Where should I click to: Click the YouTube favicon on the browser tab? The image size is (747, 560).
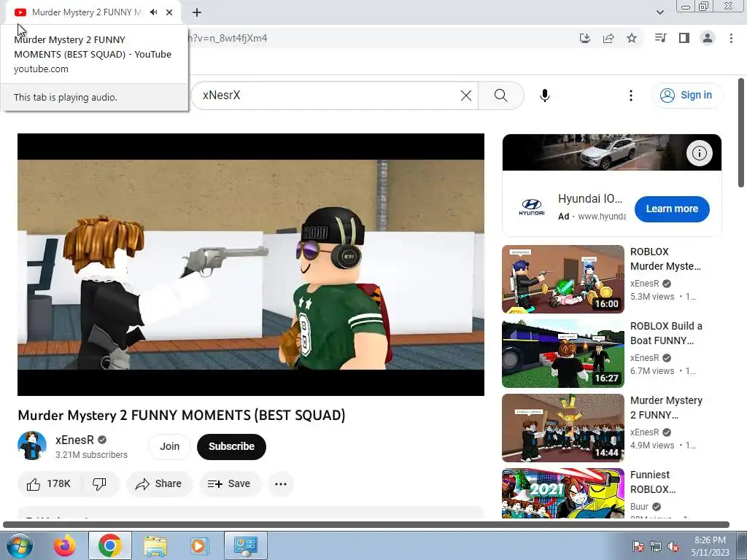[20, 12]
